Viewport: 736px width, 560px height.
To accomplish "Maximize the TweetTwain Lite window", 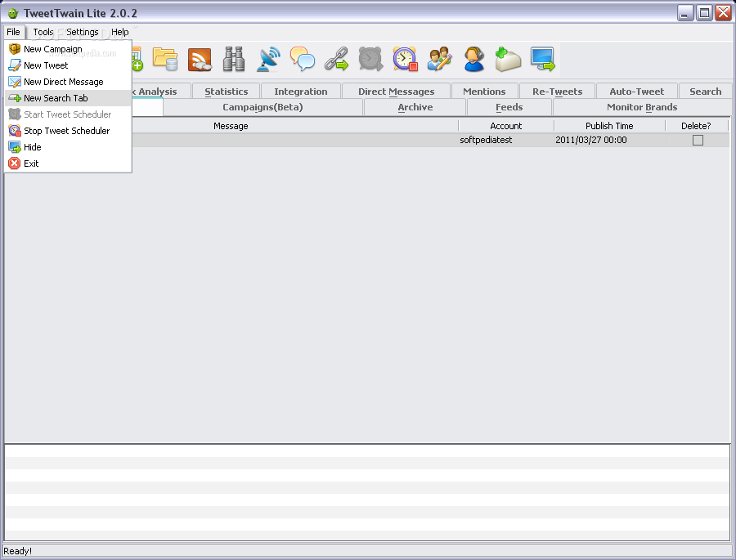I will 704,13.
